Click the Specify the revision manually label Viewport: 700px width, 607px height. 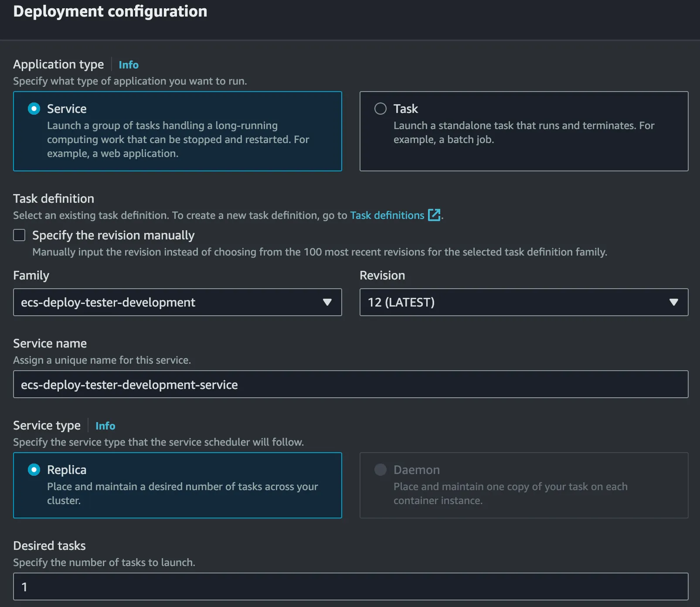113,235
